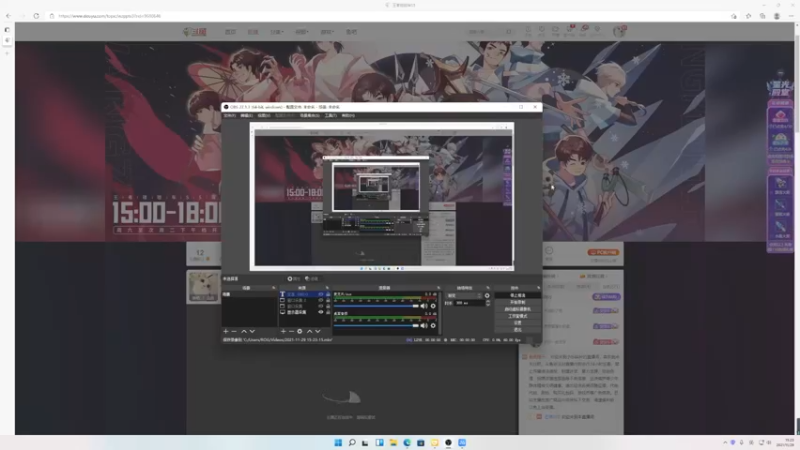
Task: Toggle lock on the third source row
Action: [328, 306]
